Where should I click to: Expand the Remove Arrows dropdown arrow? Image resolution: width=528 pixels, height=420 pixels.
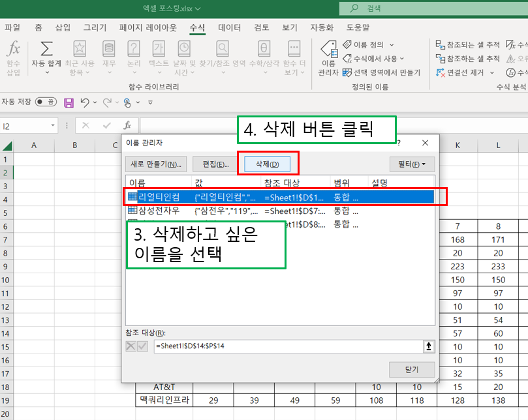click(491, 72)
